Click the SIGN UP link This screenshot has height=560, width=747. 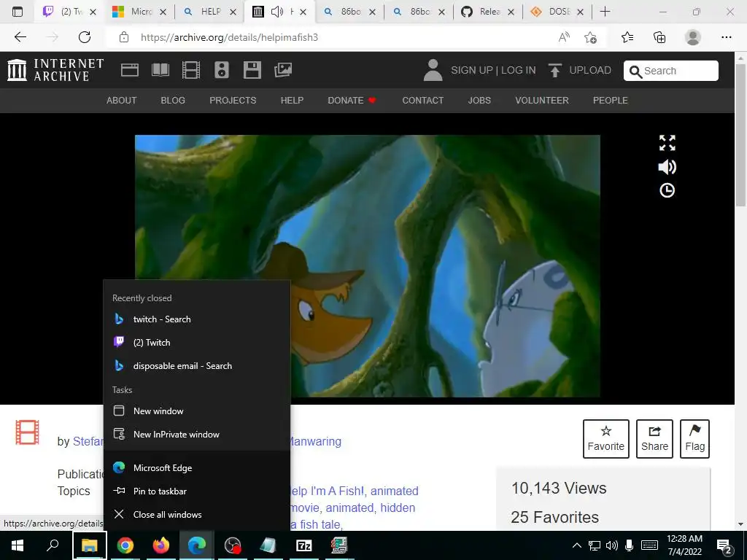pos(472,71)
